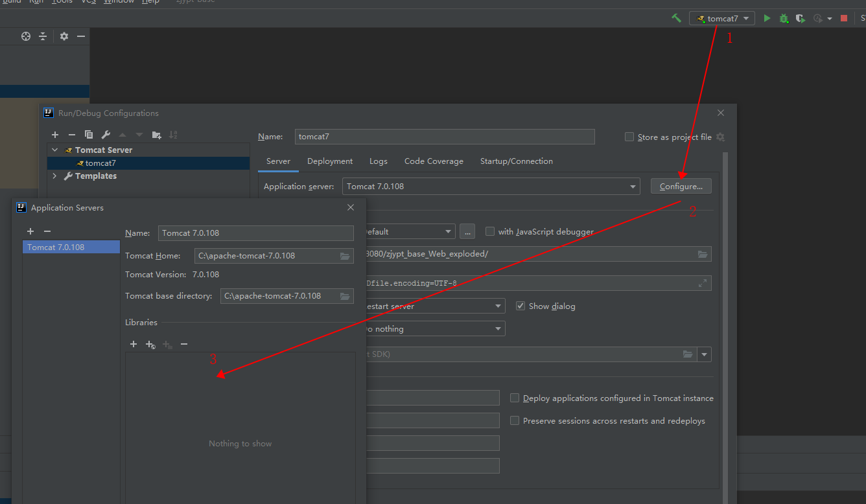Switch to the Logs tab

(x=379, y=161)
